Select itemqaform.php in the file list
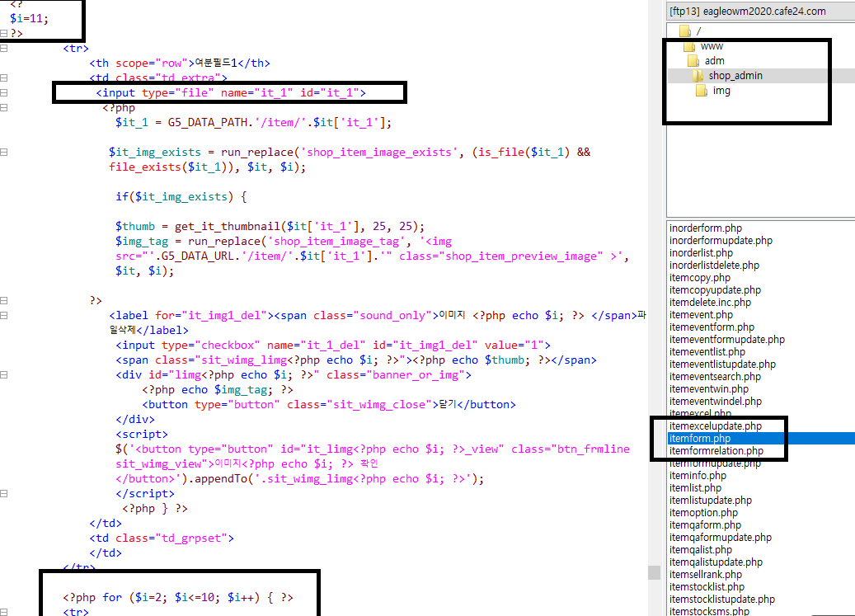 click(x=705, y=525)
